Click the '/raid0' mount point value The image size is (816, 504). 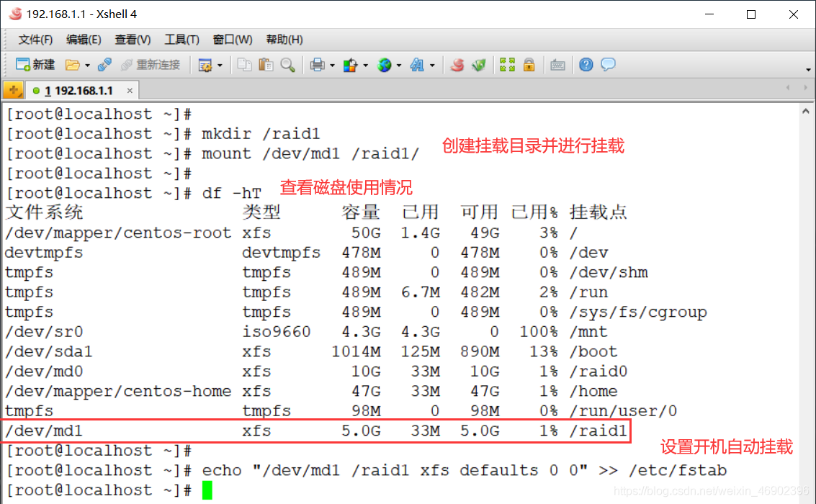[598, 371]
